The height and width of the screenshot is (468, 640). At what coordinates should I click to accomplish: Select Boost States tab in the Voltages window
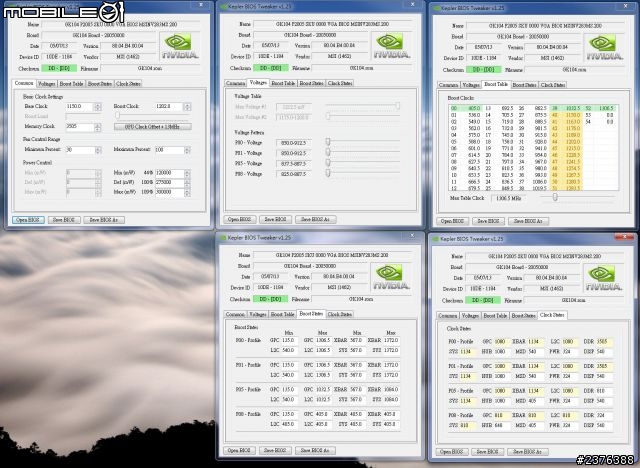(311, 83)
